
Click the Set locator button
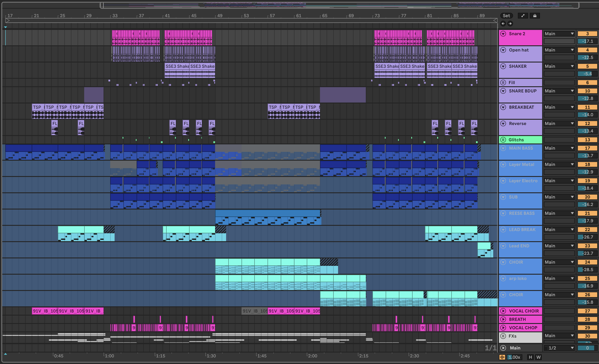pos(506,16)
